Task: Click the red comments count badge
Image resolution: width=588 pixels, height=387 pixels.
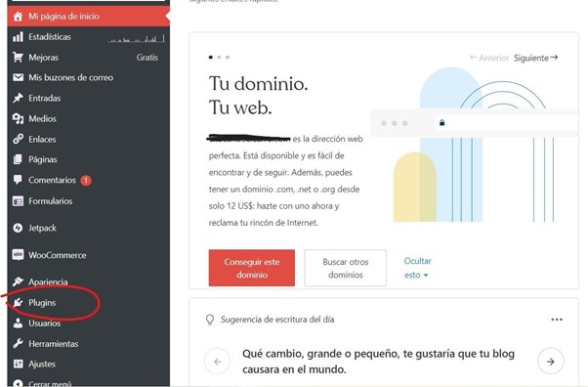Action: point(86,181)
